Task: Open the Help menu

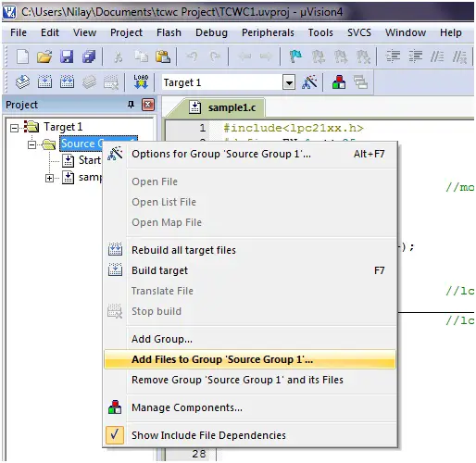Action: [451, 32]
